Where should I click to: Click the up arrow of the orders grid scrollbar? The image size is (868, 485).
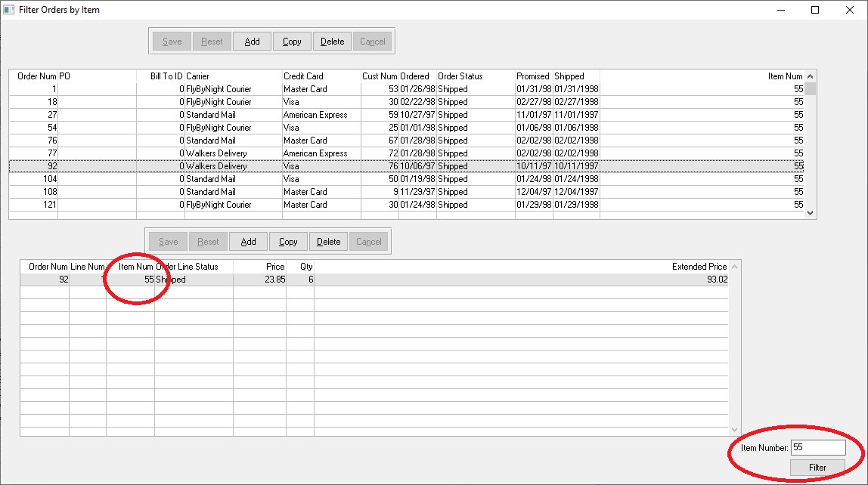click(x=811, y=76)
